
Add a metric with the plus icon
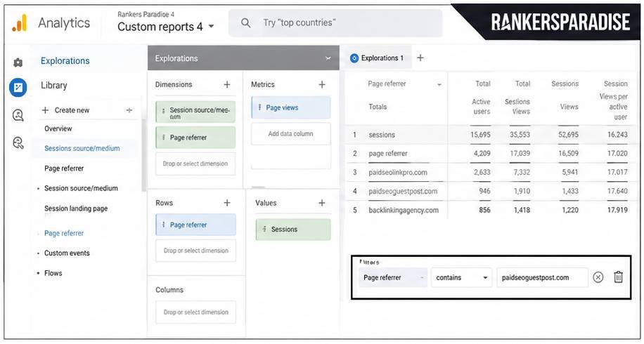322,84
